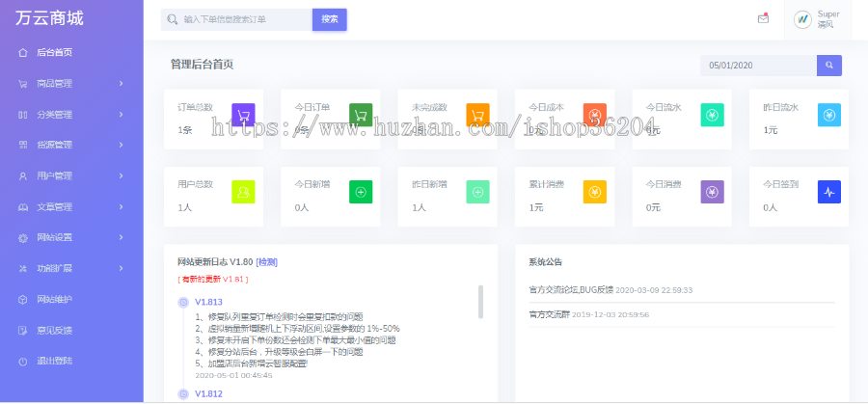This screenshot has width=868, height=404.
Task: Open the 官方交流群 announcement
Action: [x=549, y=315]
